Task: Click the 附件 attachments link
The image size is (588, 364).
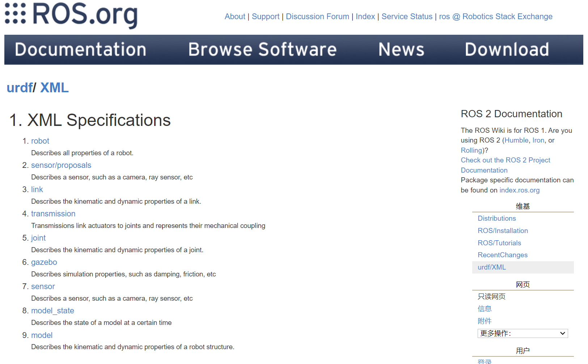Action: 485,321
